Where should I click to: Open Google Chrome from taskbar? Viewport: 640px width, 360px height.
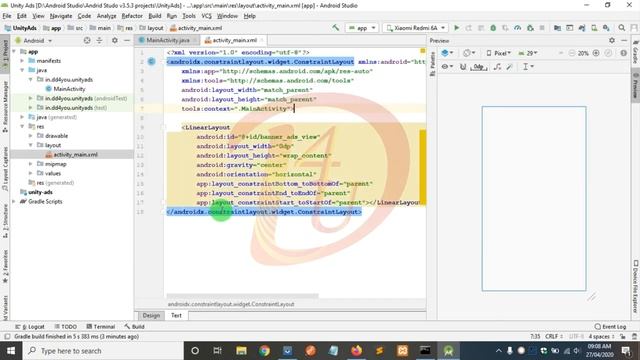264,351
